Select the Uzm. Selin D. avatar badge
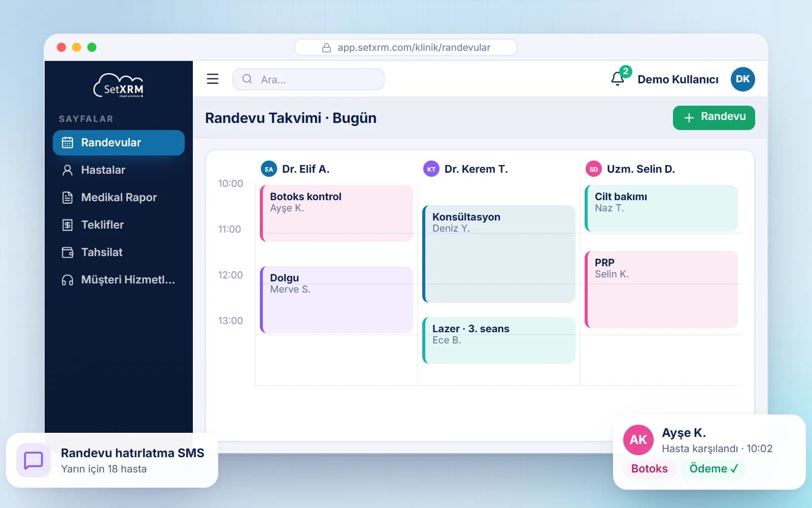This screenshot has width=812, height=508. point(594,169)
